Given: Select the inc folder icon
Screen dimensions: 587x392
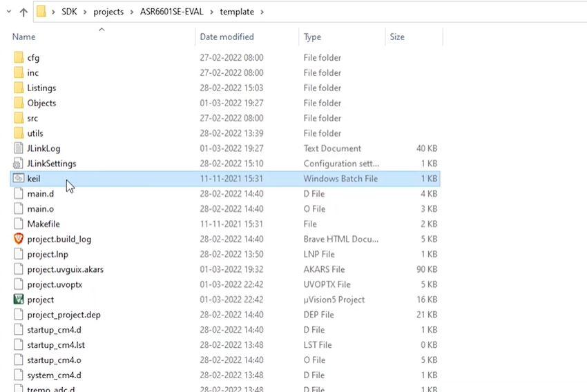Looking at the screenshot, I should pos(19,72).
